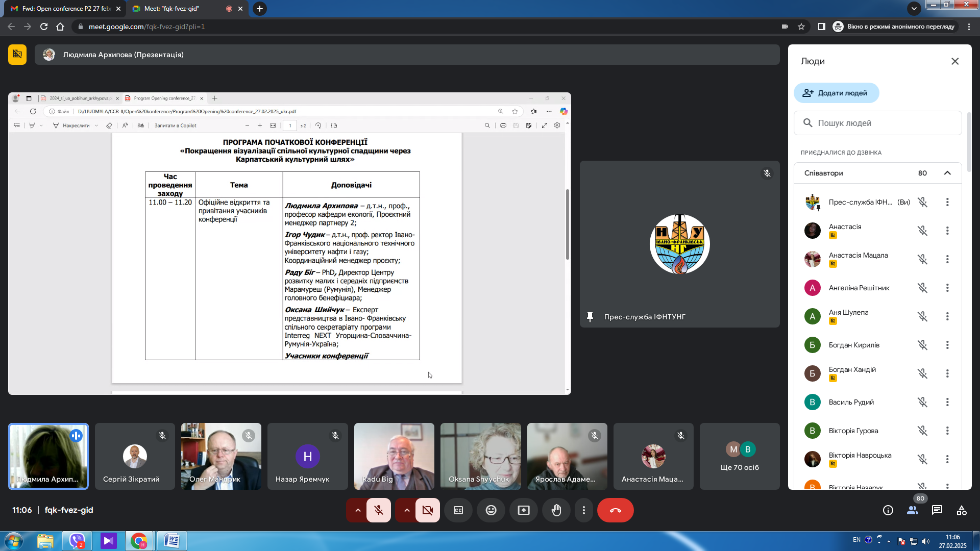Toggle the people panel icon
Image resolution: width=980 pixels, height=551 pixels.
(x=913, y=510)
